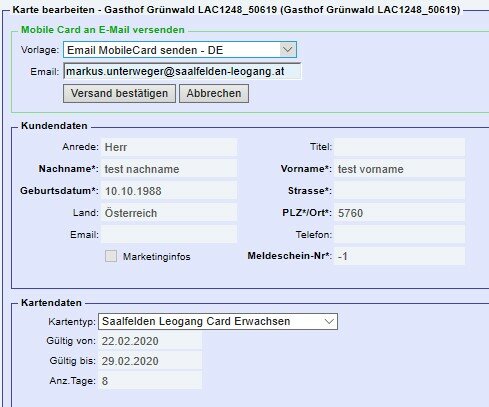Click the PLZ/Ort field with 5760

point(400,213)
